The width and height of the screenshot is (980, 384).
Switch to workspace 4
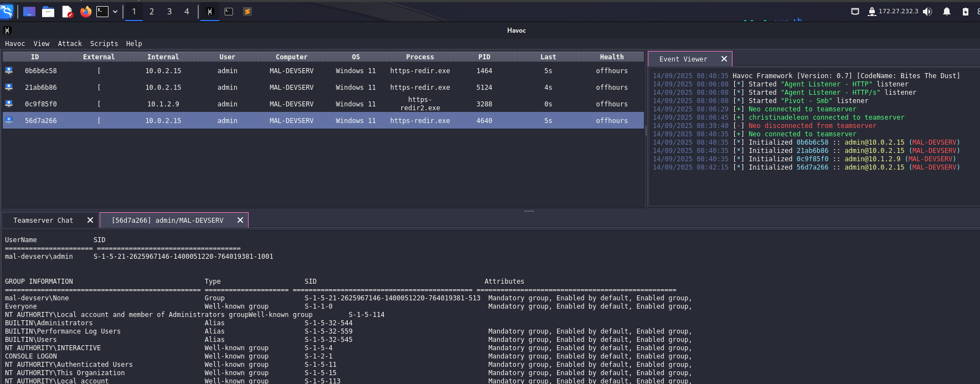[187, 12]
